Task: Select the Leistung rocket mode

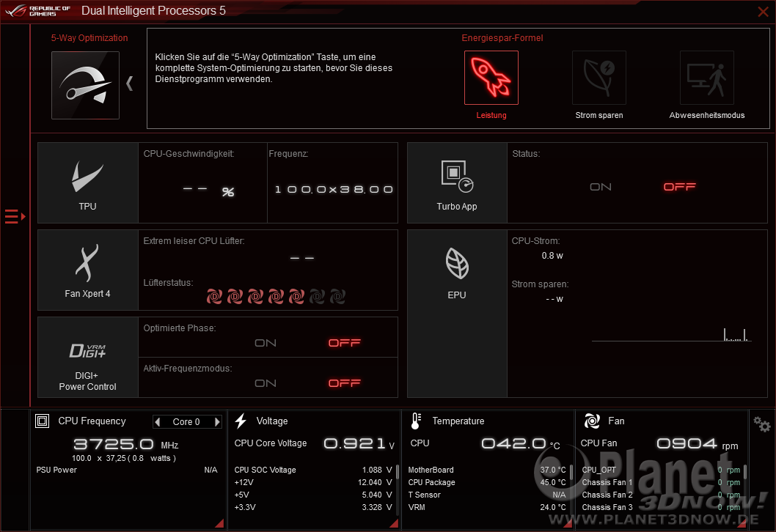Action: (491, 78)
